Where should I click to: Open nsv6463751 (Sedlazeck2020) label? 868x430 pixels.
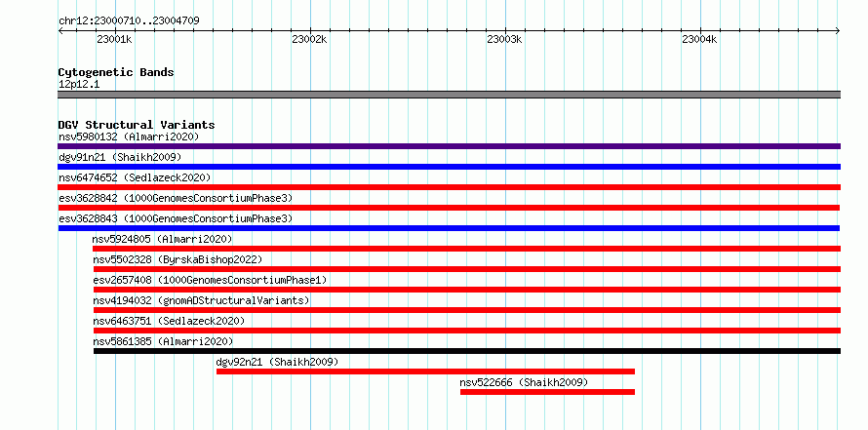[169, 321]
